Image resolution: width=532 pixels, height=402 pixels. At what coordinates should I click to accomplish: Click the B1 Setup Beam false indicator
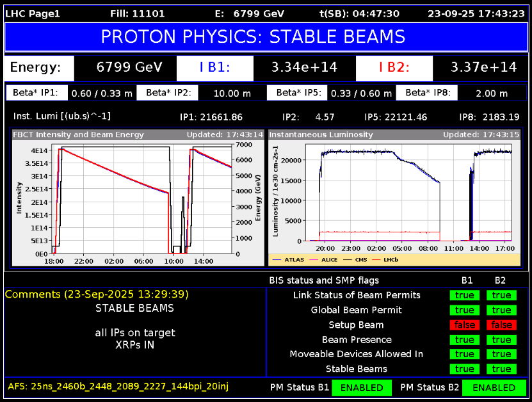[x=465, y=325]
